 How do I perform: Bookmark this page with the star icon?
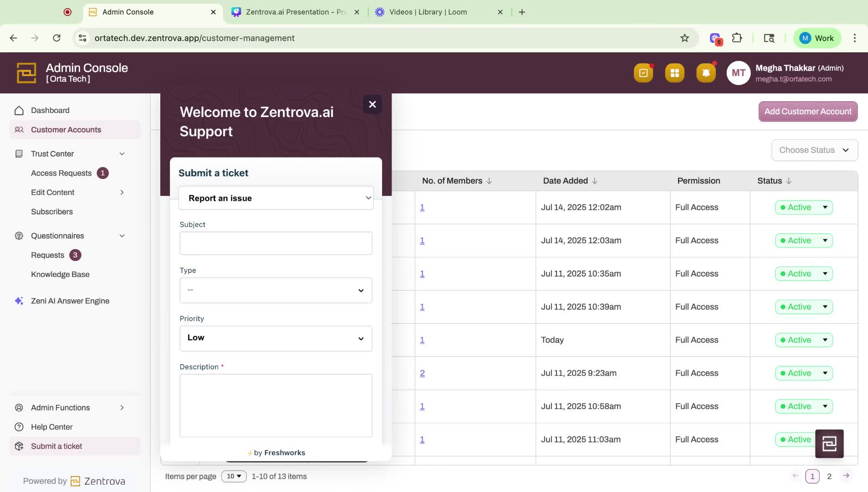coord(684,38)
